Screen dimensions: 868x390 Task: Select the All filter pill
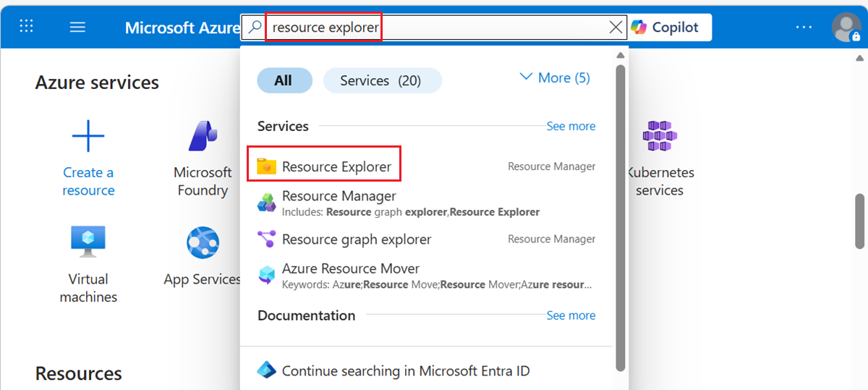click(x=284, y=80)
